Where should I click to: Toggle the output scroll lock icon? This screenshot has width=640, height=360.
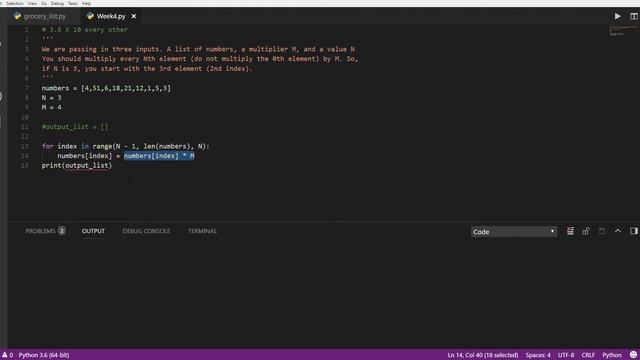pyautogui.click(x=586, y=231)
